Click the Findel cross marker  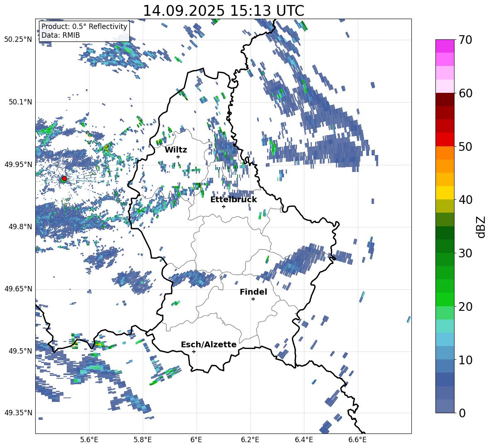click(x=253, y=299)
